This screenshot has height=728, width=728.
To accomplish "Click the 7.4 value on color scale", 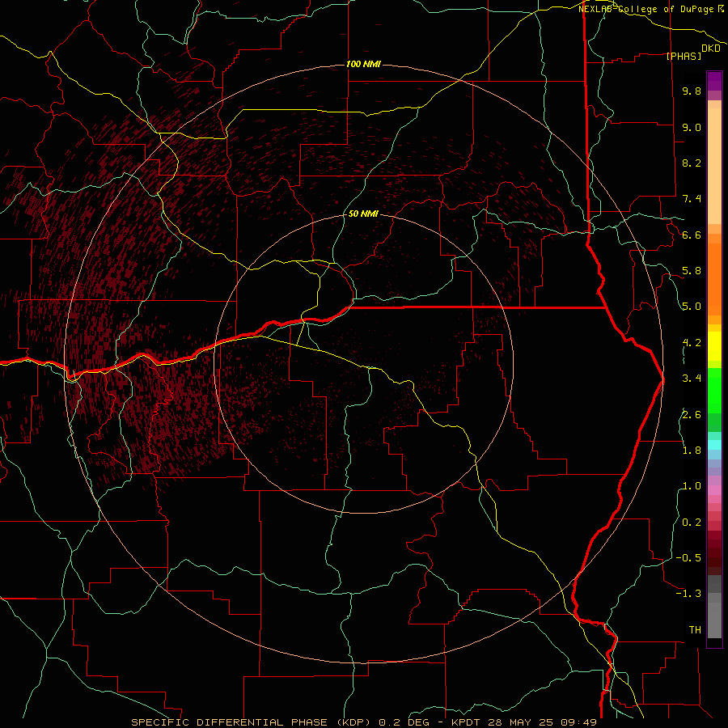I will 692,199.
